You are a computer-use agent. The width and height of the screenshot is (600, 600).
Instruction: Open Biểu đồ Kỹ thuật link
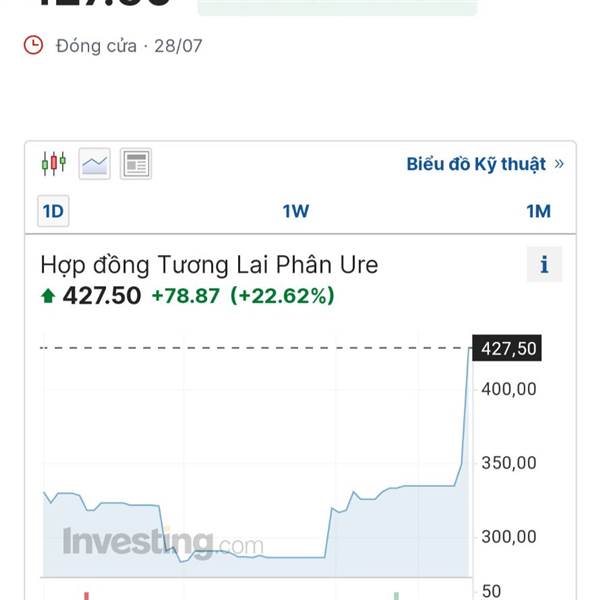pos(476,164)
